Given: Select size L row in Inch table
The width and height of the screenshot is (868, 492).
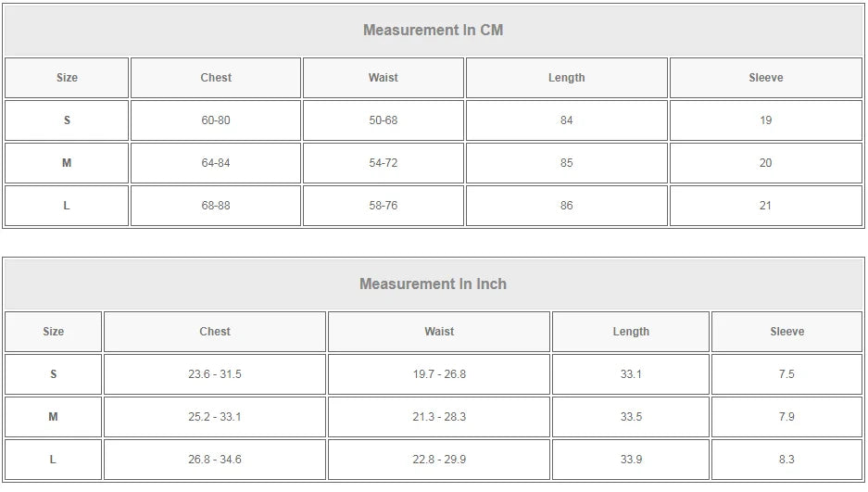Looking at the screenshot, I should (x=434, y=460).
